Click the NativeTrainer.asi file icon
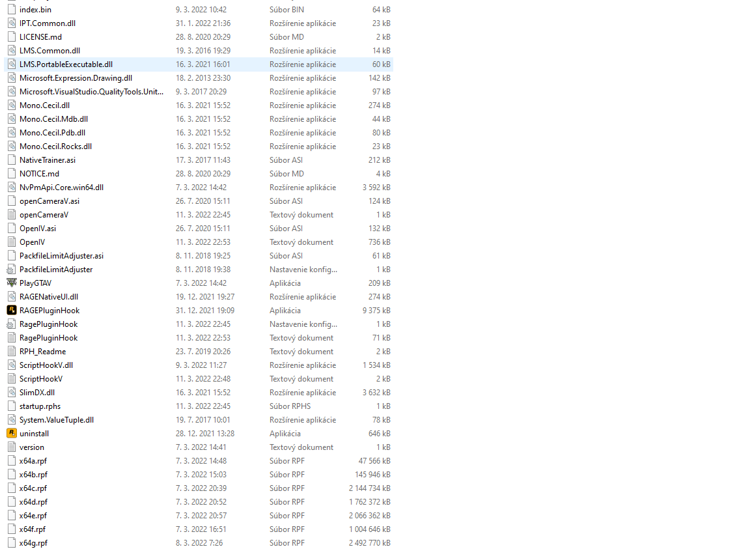The height and width of the screenshot is (560, 752). coord(12,160)
